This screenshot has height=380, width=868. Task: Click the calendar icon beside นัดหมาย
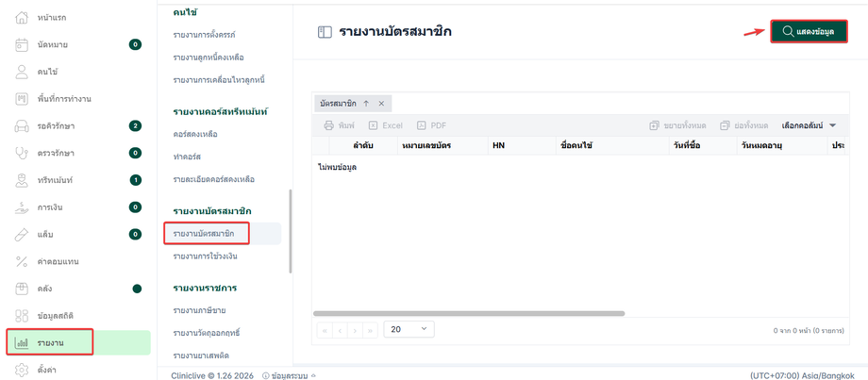tap(21, 45)
